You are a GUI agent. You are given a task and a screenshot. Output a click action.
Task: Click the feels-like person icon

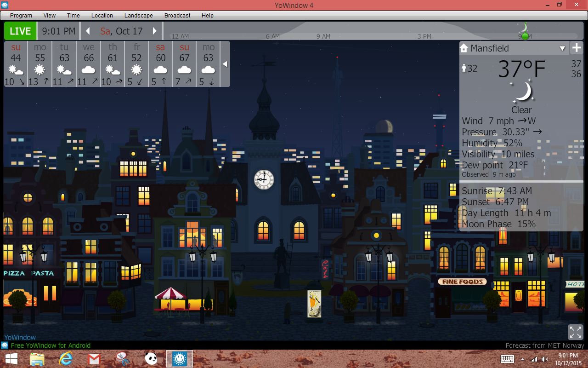(x=464, y=69)
